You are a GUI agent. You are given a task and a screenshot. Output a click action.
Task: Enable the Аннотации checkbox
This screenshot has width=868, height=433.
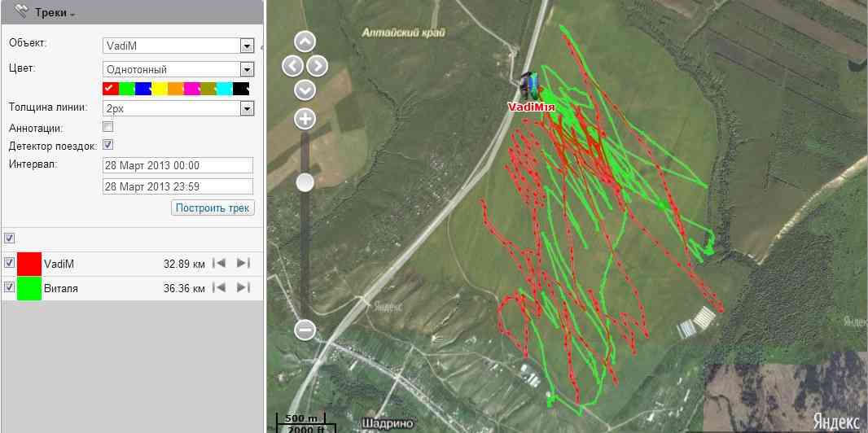(x=107, y=127)
